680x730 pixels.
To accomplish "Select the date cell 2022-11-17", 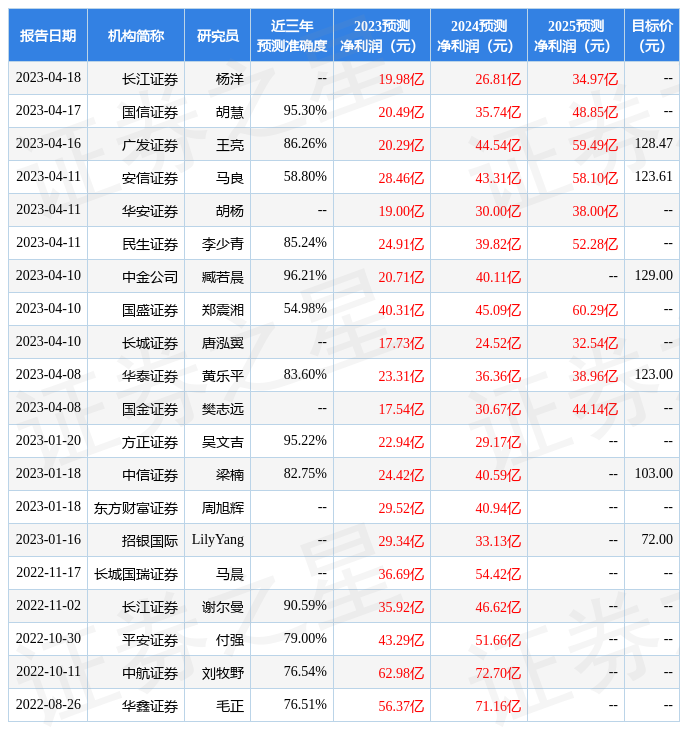I will click(x=48, y=573).
